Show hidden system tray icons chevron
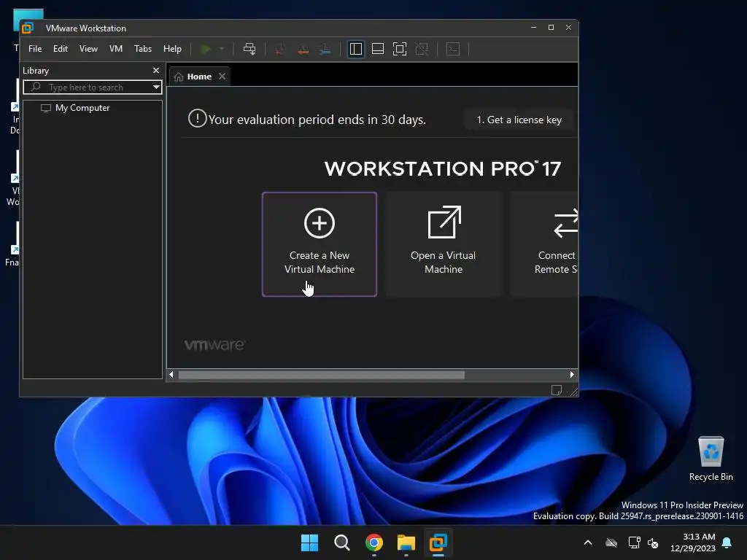 tap(588, 542)
